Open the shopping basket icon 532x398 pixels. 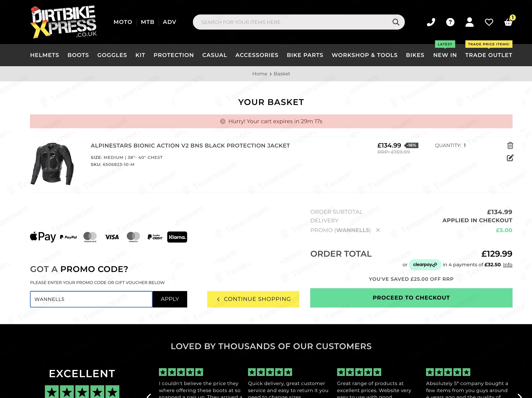[x=508, y=22]
